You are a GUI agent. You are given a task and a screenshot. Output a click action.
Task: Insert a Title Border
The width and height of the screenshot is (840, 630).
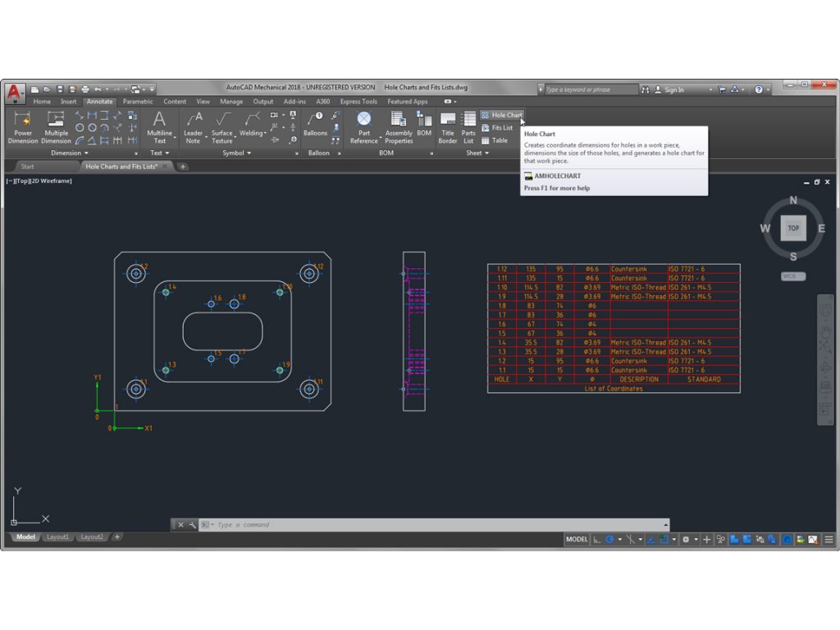(x=447, y=127)
